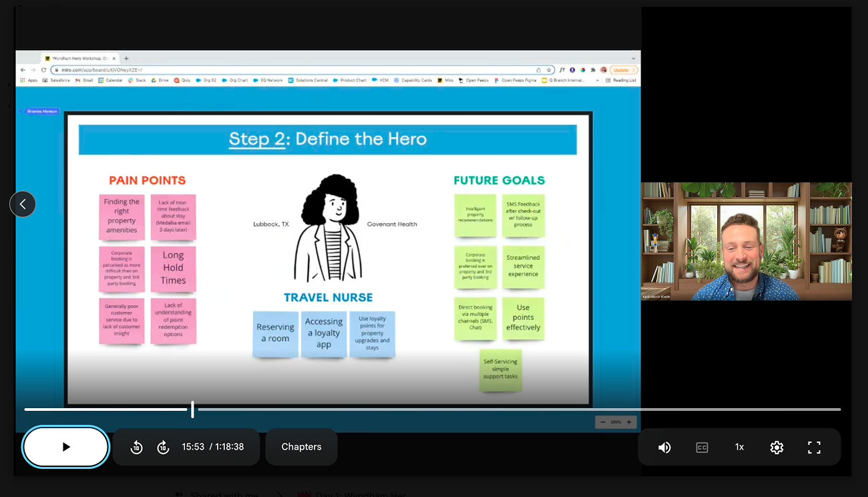Go back with the left arrow button
This screenshot has width=868, height=497.
(x=23, y=204)
